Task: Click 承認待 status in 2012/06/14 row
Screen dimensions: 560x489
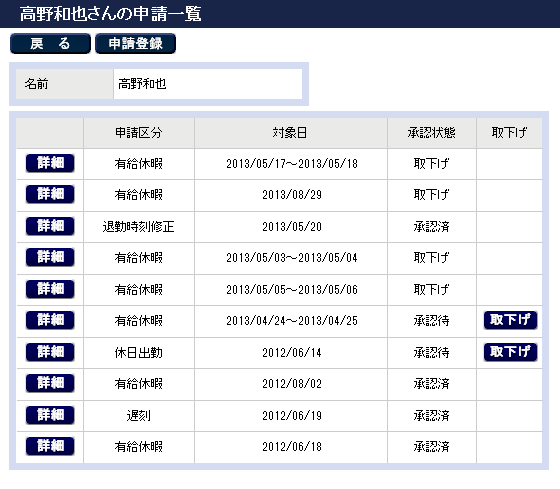Action: (431, 353)
